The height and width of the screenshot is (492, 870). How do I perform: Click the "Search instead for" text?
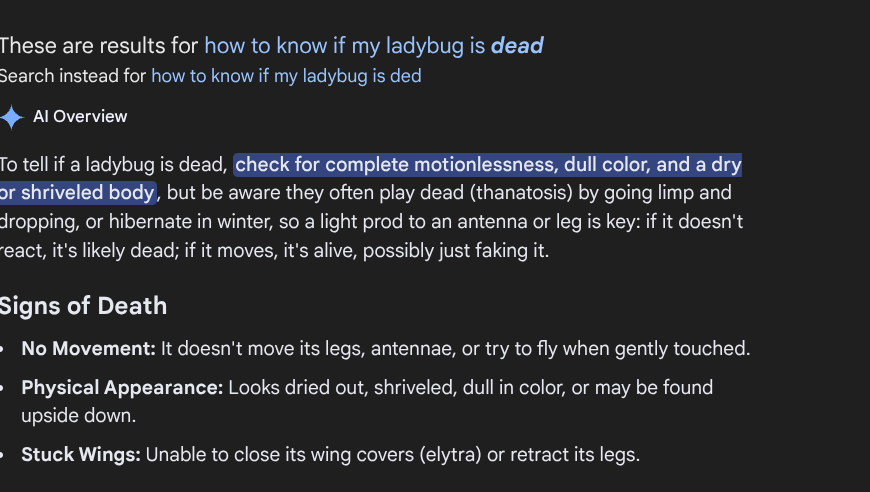[73, 76]
